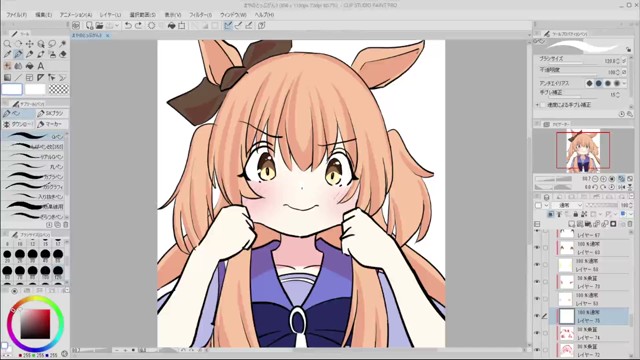Toggle visibility of レイヤー 73
Viewport: 640px width, 360px height.
coord(537,282)
